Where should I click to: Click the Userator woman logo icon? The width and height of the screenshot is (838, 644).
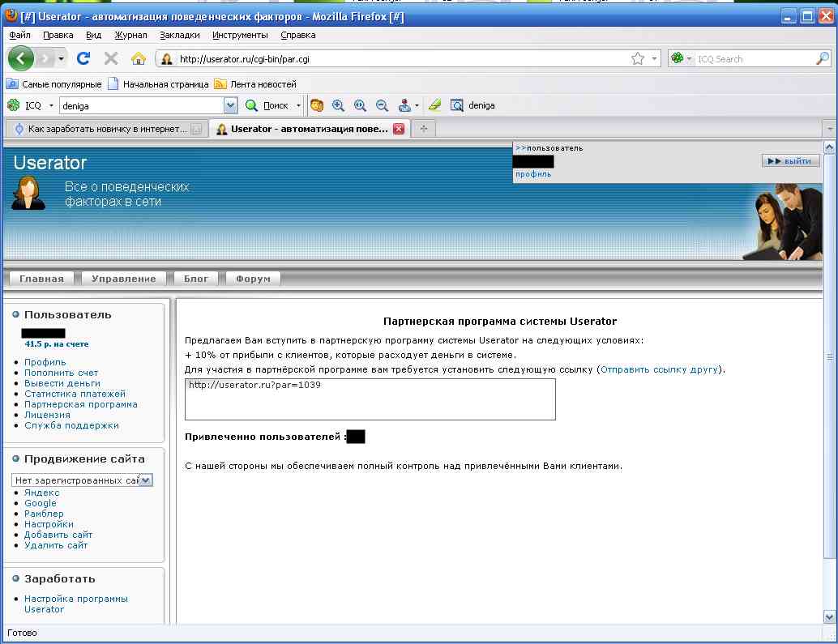[28, 193]
